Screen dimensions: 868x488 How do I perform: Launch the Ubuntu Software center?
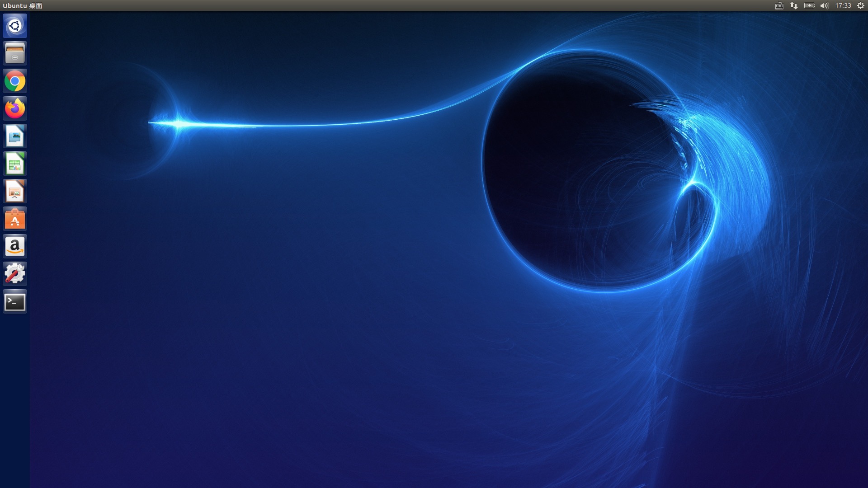(15, 219)
